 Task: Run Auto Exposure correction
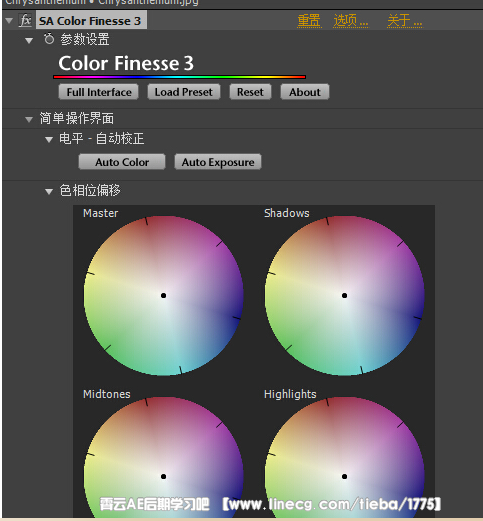[218, 162]
